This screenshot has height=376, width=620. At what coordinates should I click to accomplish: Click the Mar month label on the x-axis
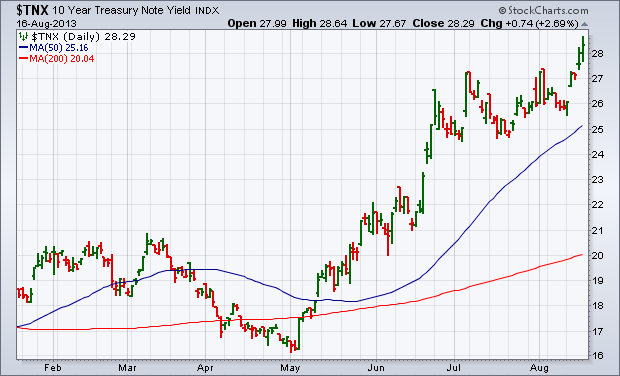[x=127, y=368]
